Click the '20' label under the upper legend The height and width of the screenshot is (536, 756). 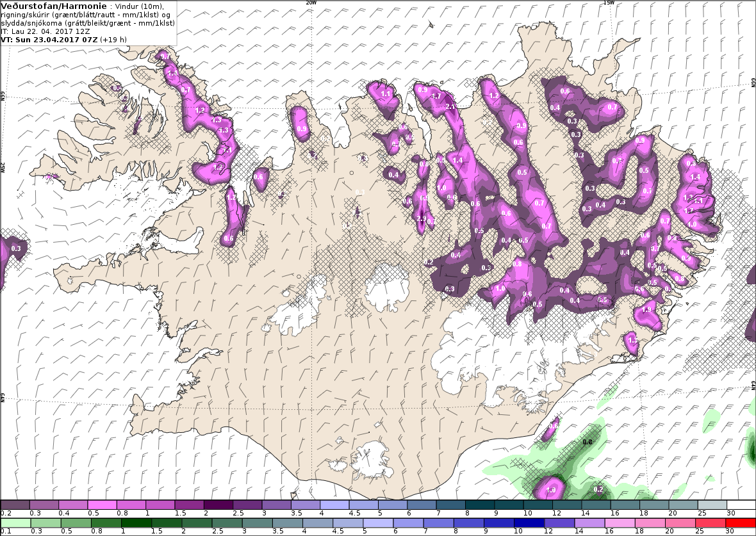pyautogui.click(x=673, y=514)
